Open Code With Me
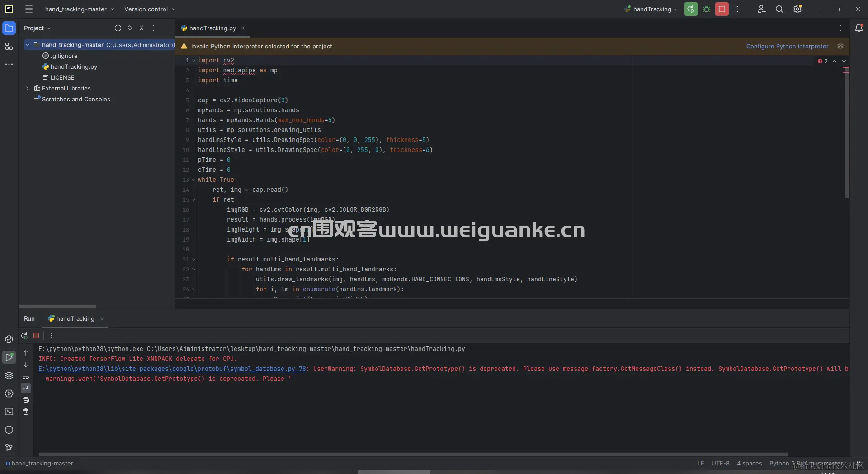Viewport: 868px width, 474px height. point(762,9)
